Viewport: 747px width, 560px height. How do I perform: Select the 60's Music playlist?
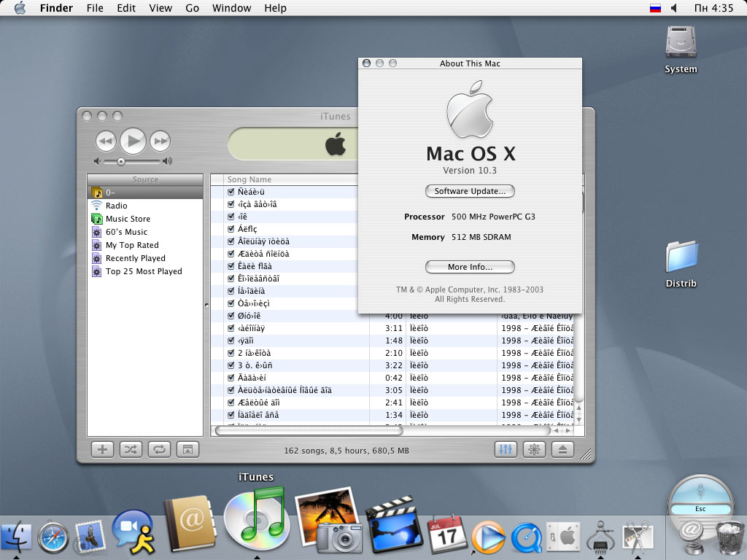coord(145,232)
